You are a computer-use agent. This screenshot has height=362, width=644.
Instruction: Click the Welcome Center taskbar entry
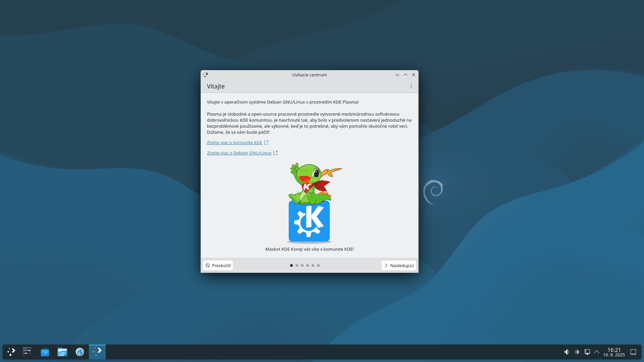point(97,352)
